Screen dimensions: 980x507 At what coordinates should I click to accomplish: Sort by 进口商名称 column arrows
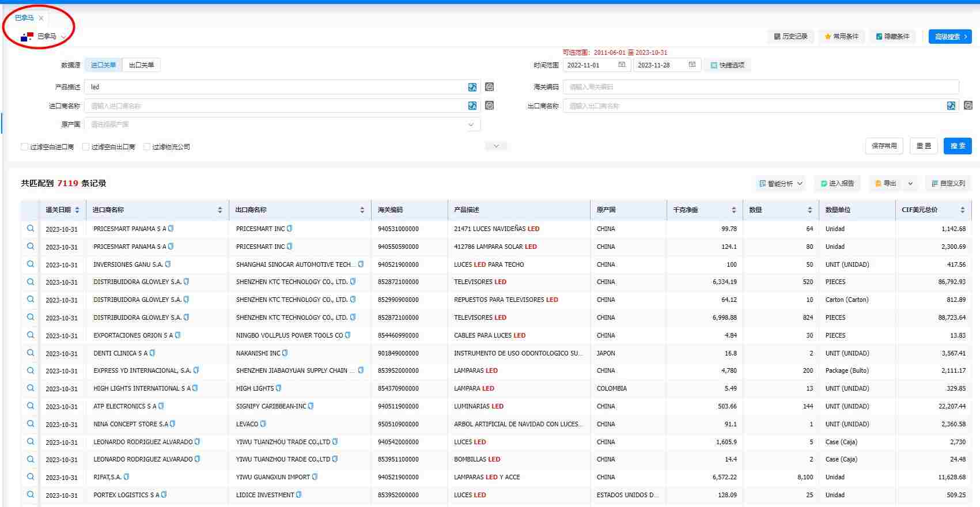click(220, 210)
